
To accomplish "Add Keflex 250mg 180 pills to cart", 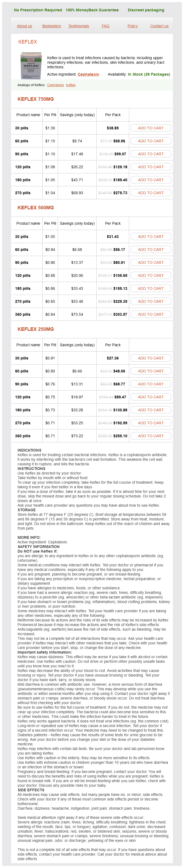I will [151, 410].
